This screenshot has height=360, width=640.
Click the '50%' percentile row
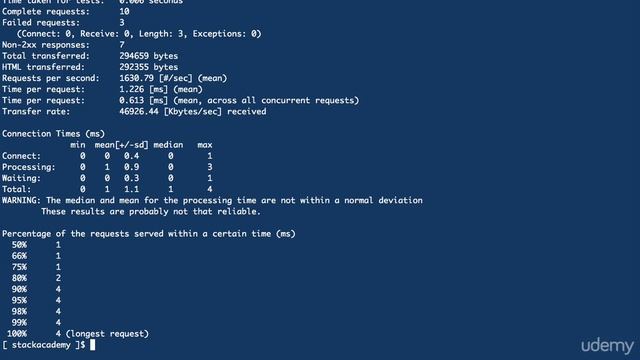point(36,245)
